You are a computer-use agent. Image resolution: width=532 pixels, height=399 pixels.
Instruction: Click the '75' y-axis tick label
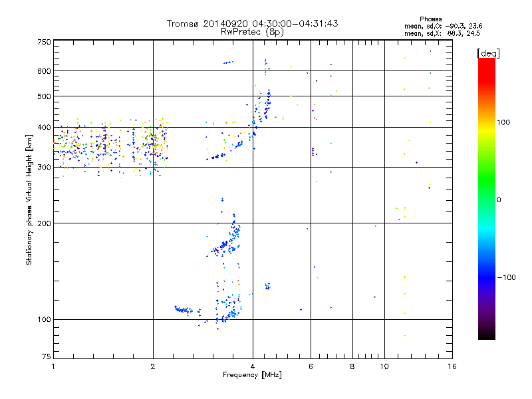pos(47,356)
